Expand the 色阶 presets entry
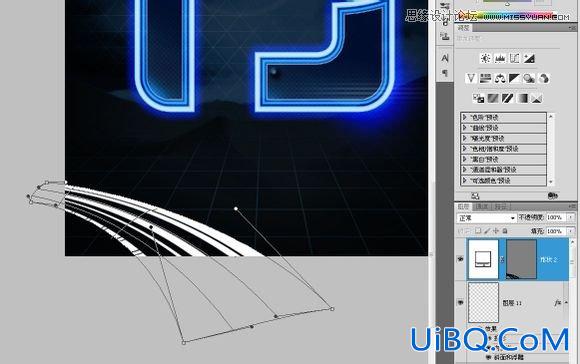580x364 pixels. click(503, 118)
